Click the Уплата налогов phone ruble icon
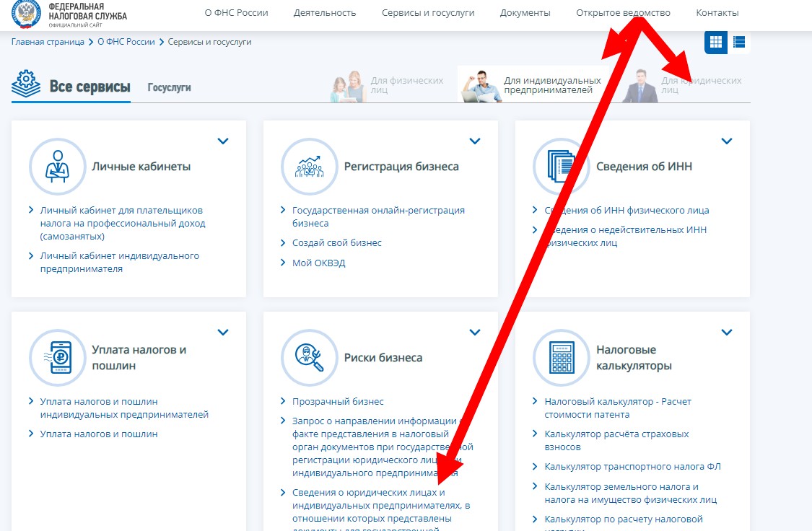This screenshot has height=531, width=812. click(x=57, y=358)
